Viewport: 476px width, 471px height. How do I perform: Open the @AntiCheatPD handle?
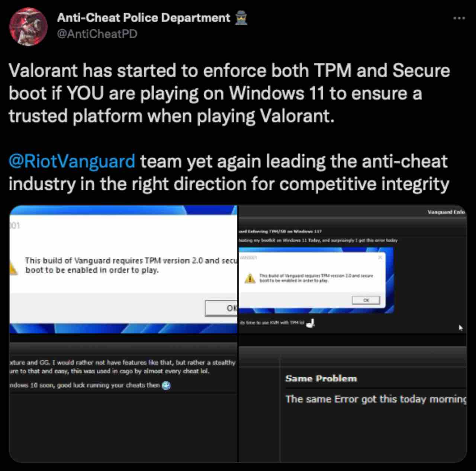(x=97, y=34)
